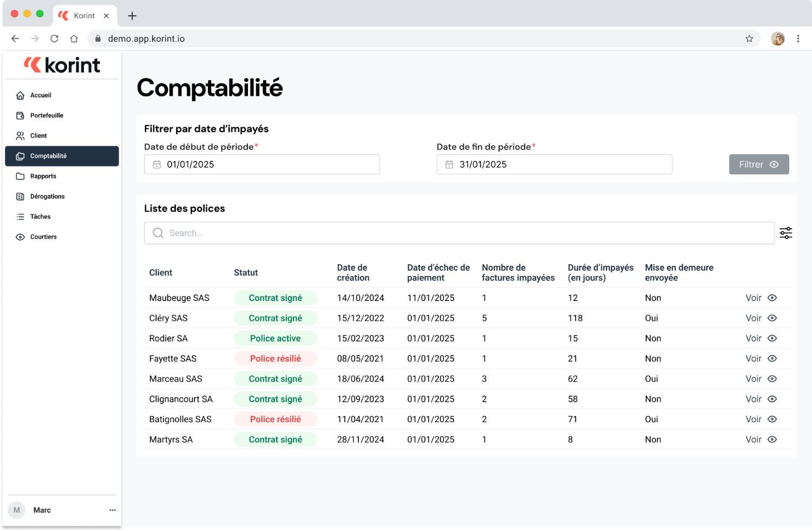Select the Korint browser tab

coord(84,16)
